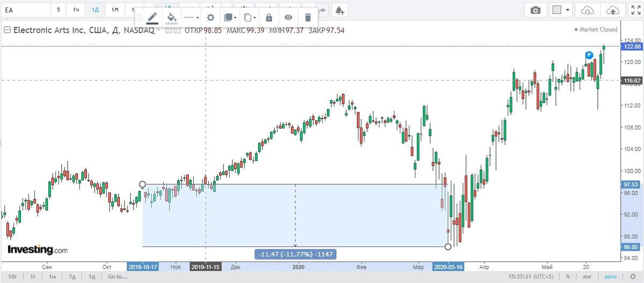
Task: Click the Investing.com logo
Action: point(38,250)
